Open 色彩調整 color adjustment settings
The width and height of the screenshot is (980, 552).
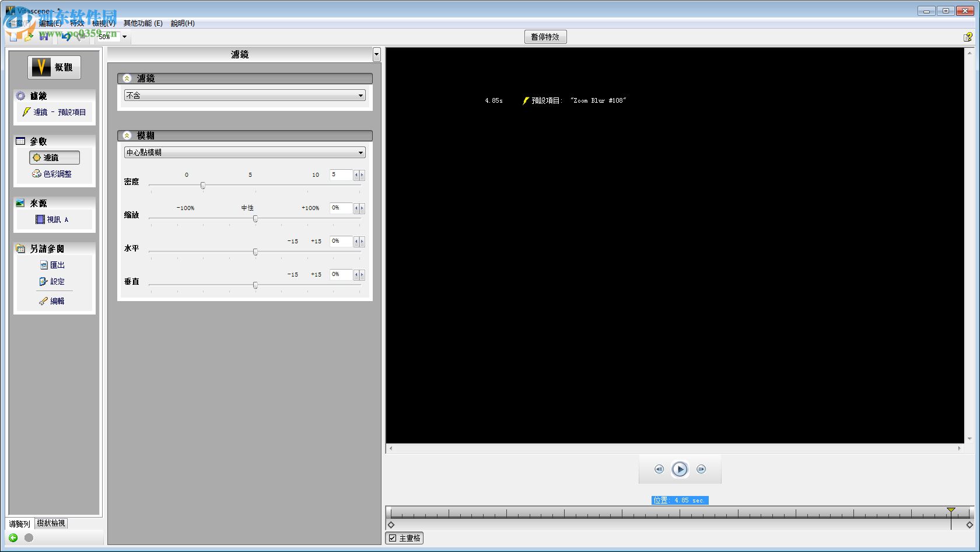(x=36, y=173)
